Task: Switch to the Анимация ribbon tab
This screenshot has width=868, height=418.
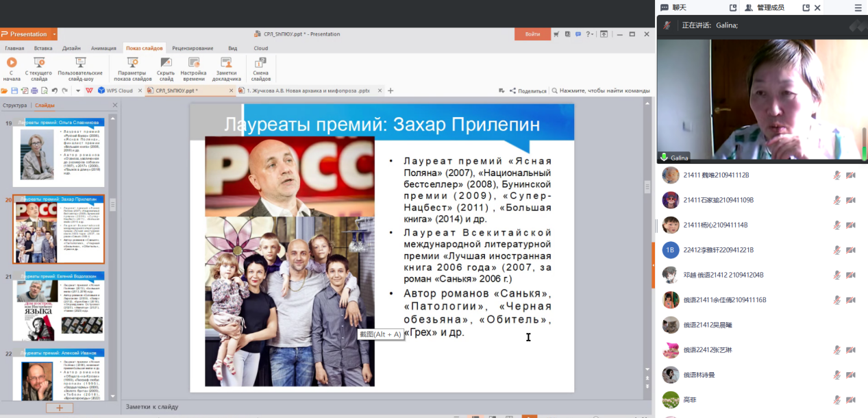Action: coord(103,48)
